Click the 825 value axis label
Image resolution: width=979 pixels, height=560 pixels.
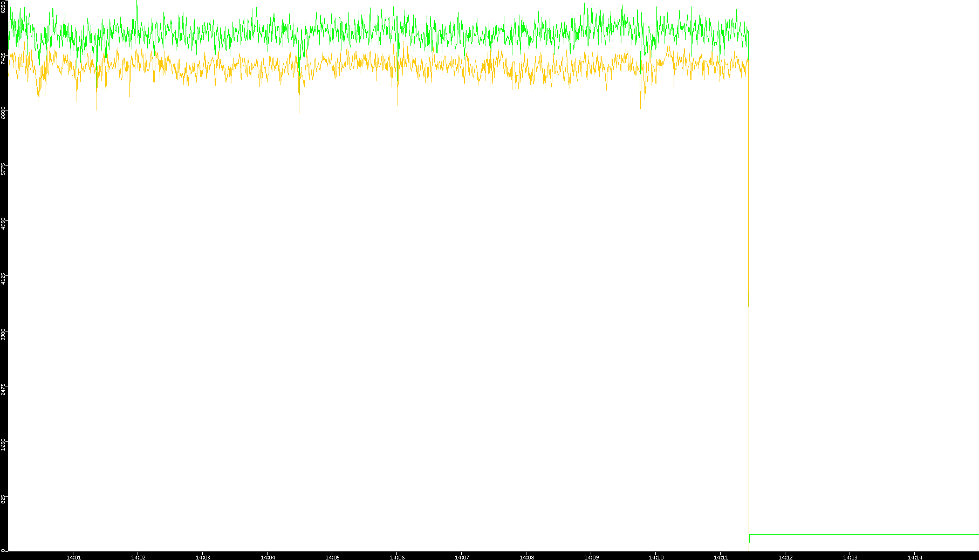(x=3, y=500)
